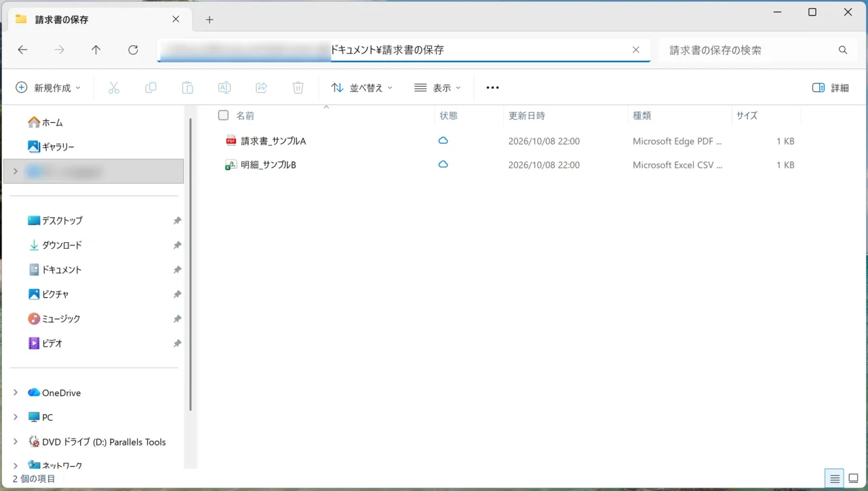Switch to details list view icon
This screenshot has width=868, height=491.
tap(835, 479)
